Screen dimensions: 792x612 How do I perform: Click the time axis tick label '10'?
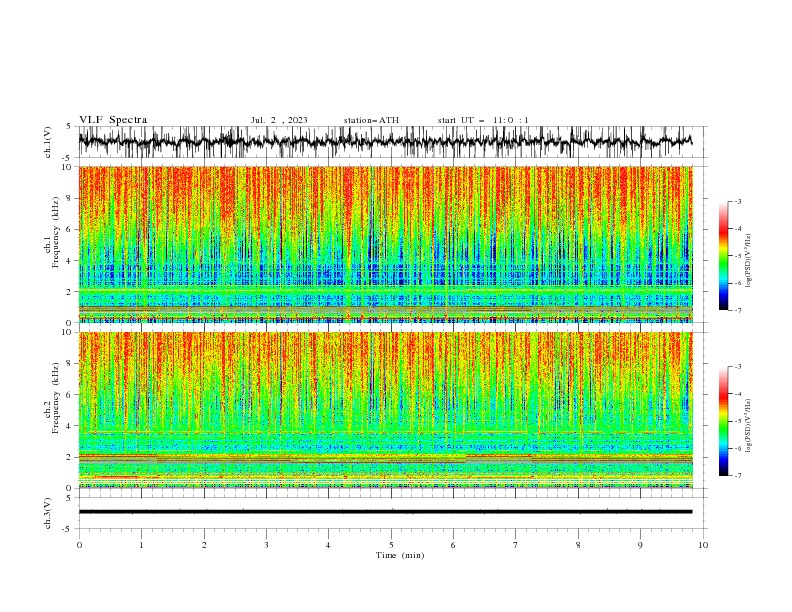pos(703,545)
